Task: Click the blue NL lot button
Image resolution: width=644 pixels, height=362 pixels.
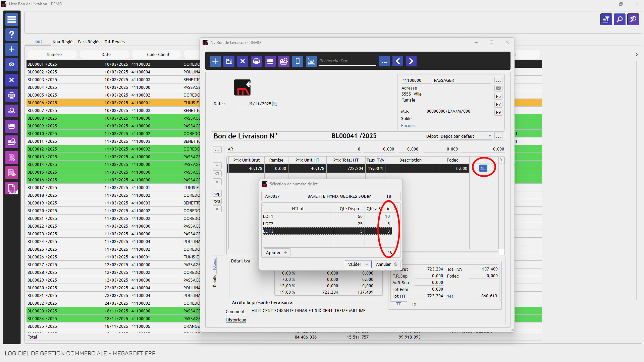Action: click(483, 169)
